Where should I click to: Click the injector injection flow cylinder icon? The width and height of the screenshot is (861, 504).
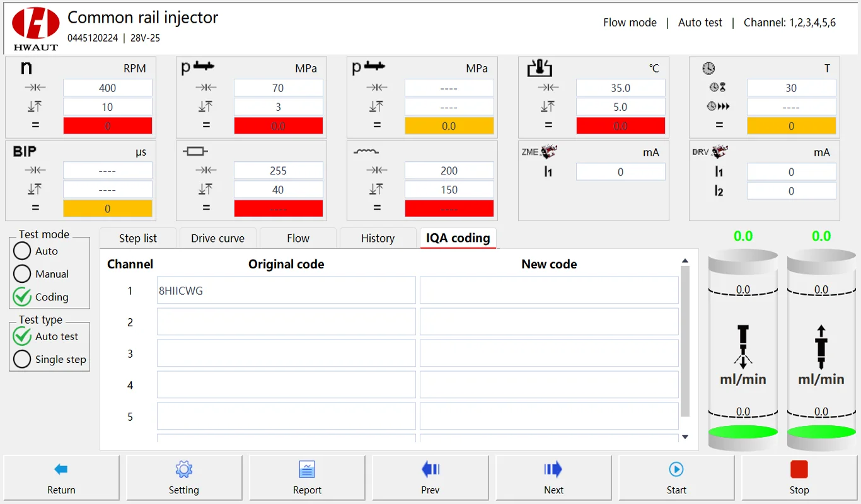(743, 346)
